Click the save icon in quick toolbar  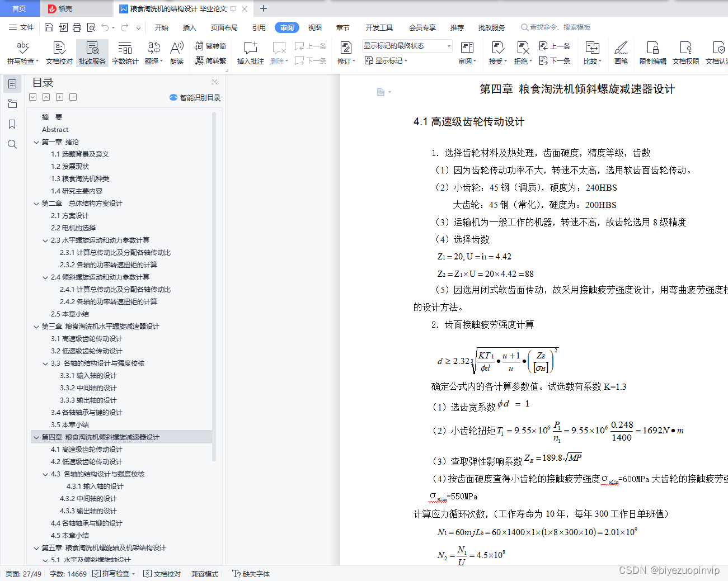(49, 27)
